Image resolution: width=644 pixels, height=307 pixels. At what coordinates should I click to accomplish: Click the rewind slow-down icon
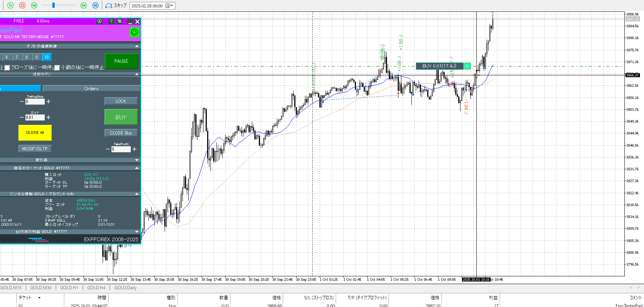(x=34, y=5)
